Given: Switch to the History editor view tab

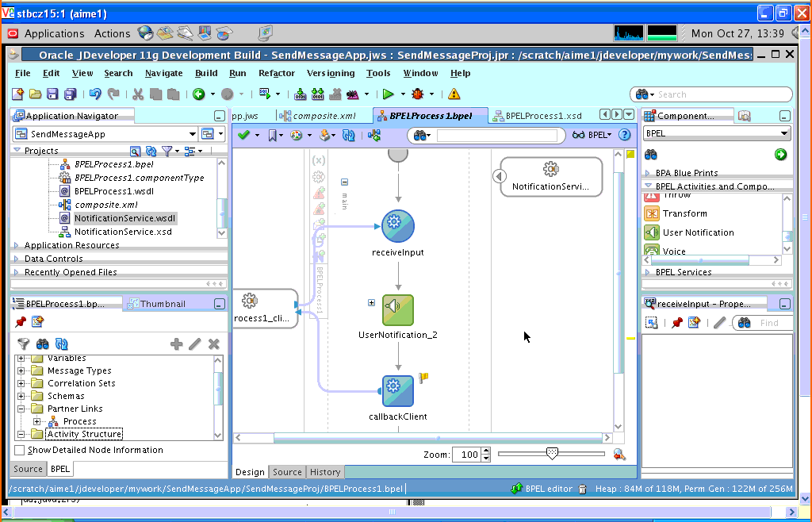Looking at the screenshot, I should click(324, 472).
